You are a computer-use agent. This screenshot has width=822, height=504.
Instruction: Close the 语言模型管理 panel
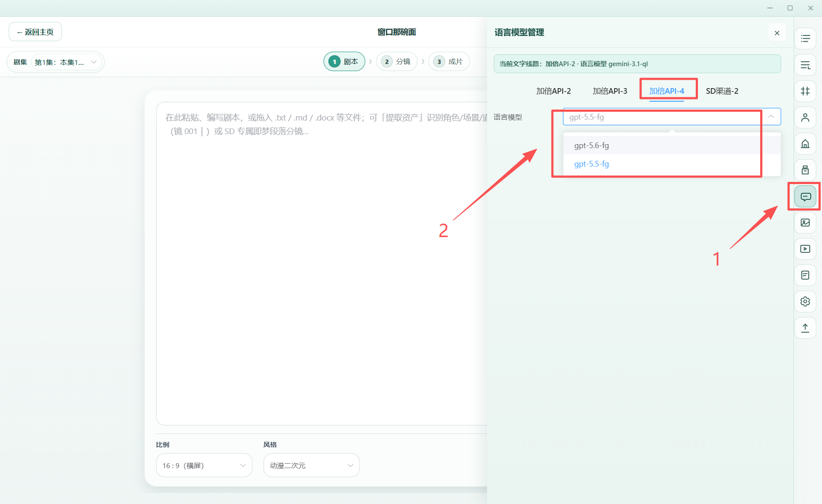777,33
